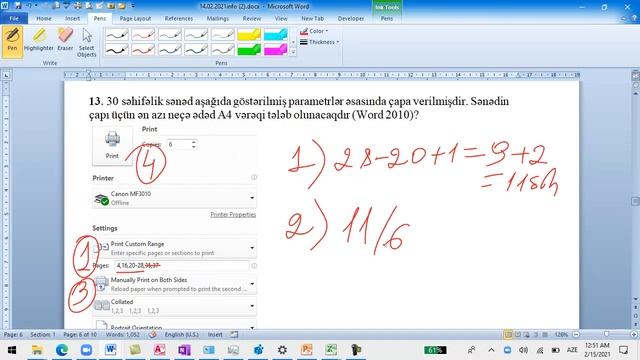Image resolution: width=640 pixels, height=360 pixels.
Task: Click Save icon in Quick Access Toolbar
Action: tap(18, 6)
